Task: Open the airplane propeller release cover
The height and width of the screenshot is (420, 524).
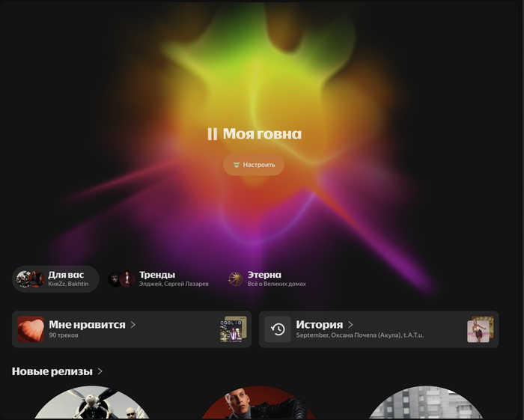Action: click(91, 403)
